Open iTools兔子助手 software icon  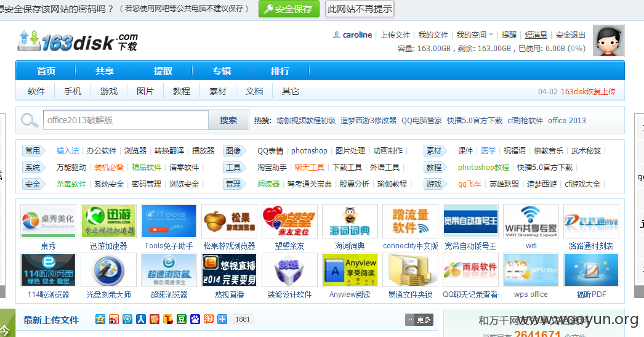169,221
